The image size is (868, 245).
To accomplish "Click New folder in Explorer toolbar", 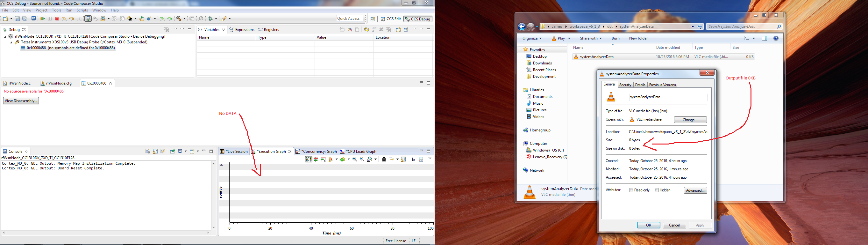I will 638,38.
